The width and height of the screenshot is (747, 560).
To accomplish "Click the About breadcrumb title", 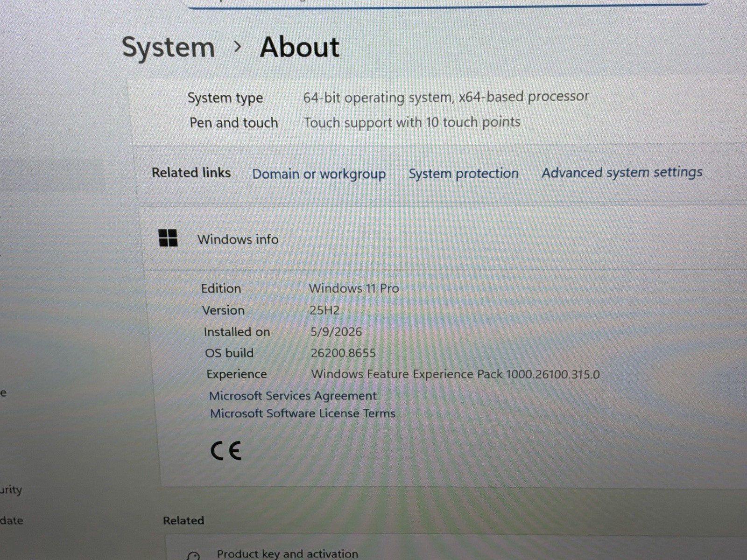I will click(300, 47).
